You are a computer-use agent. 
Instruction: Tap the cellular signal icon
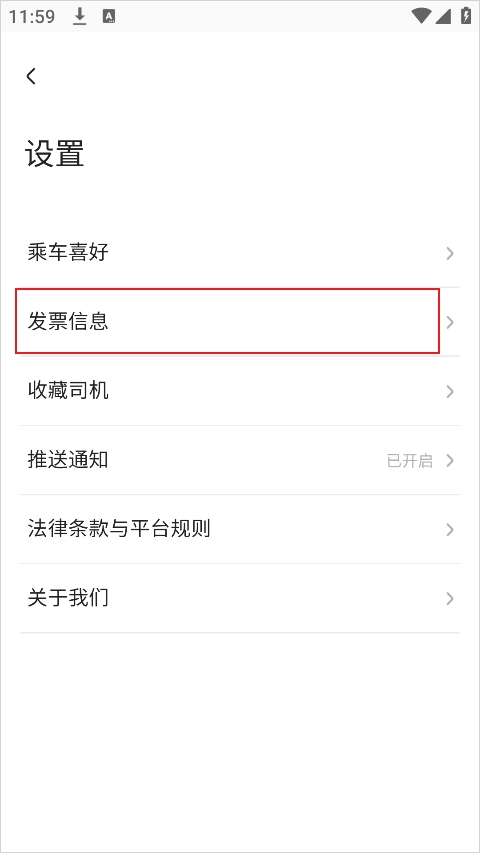coord(443,17)
